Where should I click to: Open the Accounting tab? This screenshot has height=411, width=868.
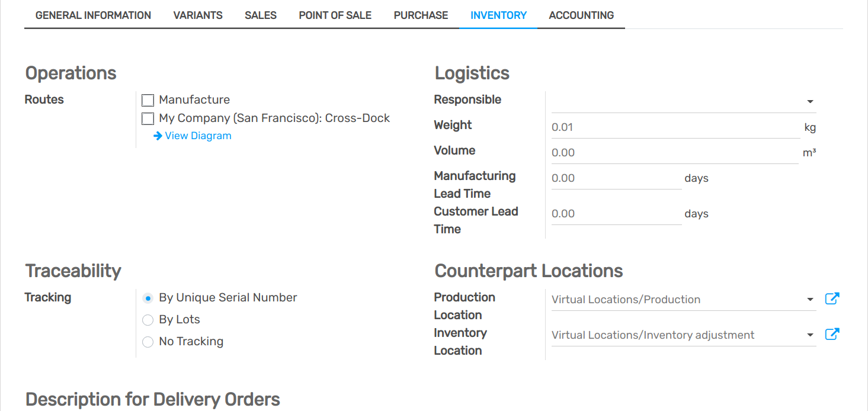(581, 15)
